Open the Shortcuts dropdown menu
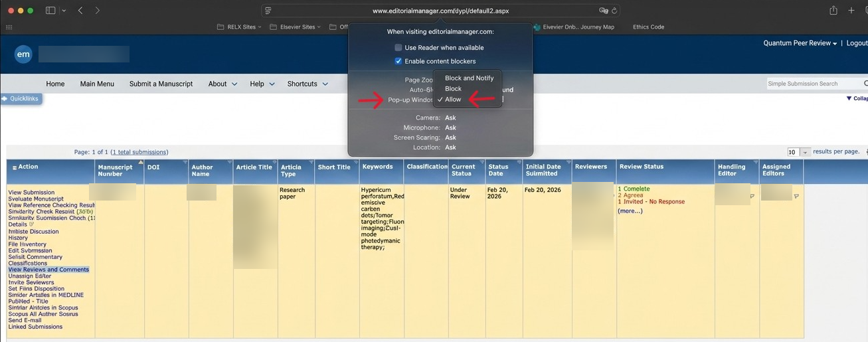This screenshot has height=342, width=868. pyautogui.click(x=307, y=84)
